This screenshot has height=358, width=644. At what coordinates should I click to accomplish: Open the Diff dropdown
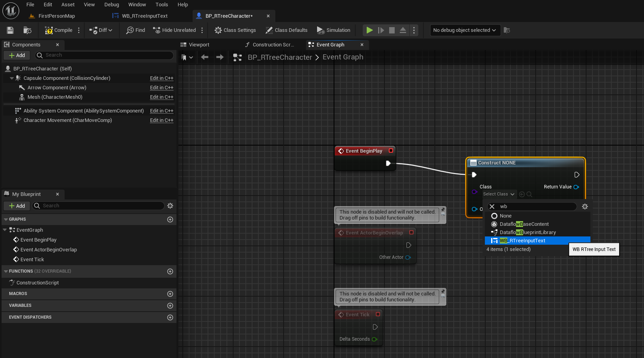(101, 30)
